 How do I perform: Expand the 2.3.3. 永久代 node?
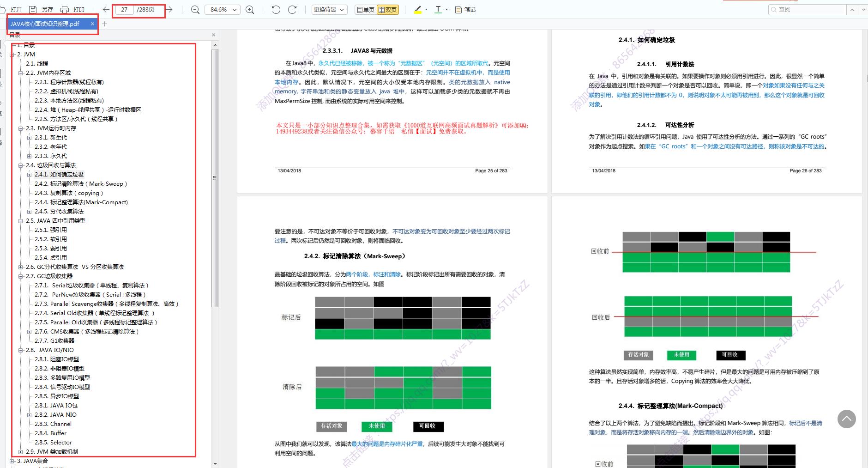click(x=30, y=156)
